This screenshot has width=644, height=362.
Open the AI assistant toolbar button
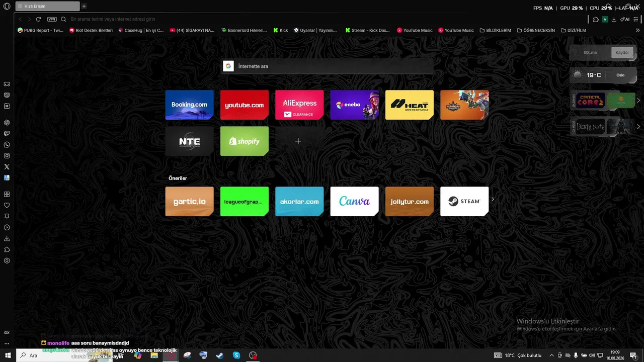point(624,19)
